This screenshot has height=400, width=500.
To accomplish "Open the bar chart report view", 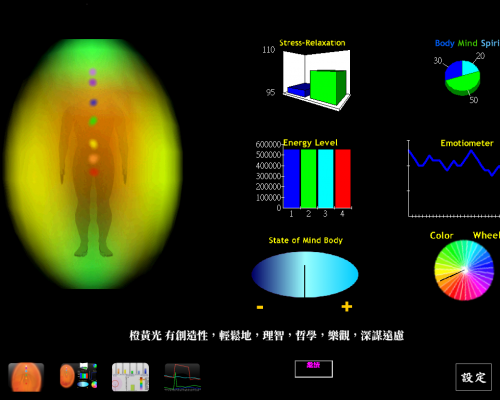I will pyautogui.click(x=130, y=377).
